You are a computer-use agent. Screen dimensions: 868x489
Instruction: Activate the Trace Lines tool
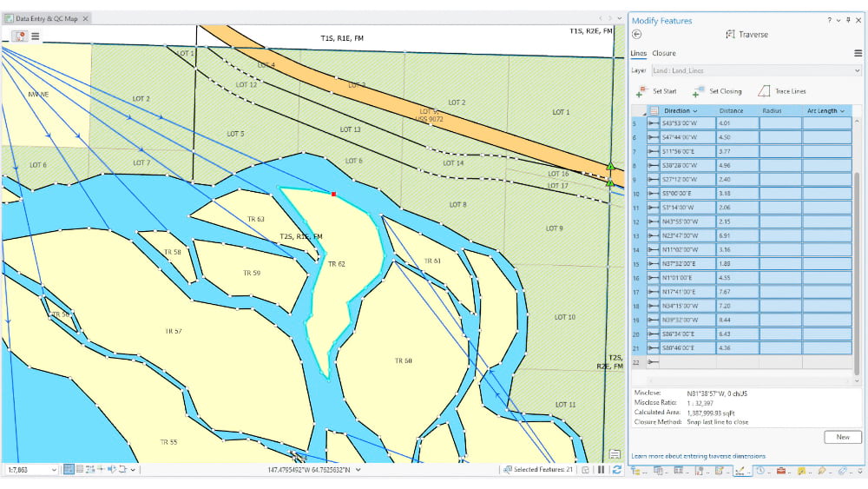tap(782, 91)
